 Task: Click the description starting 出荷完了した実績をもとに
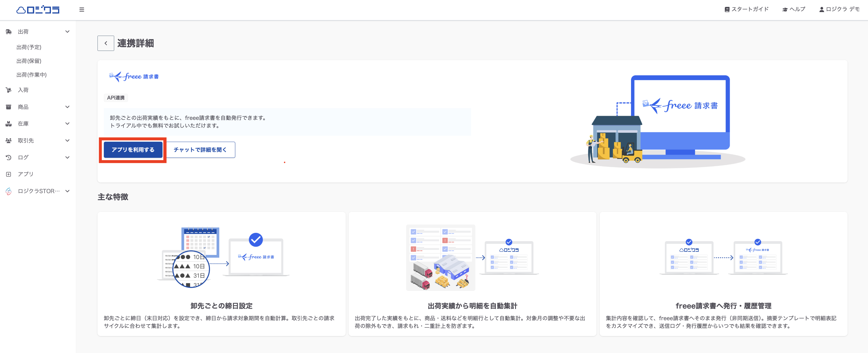pyautogui.click(x=470, y=322)
